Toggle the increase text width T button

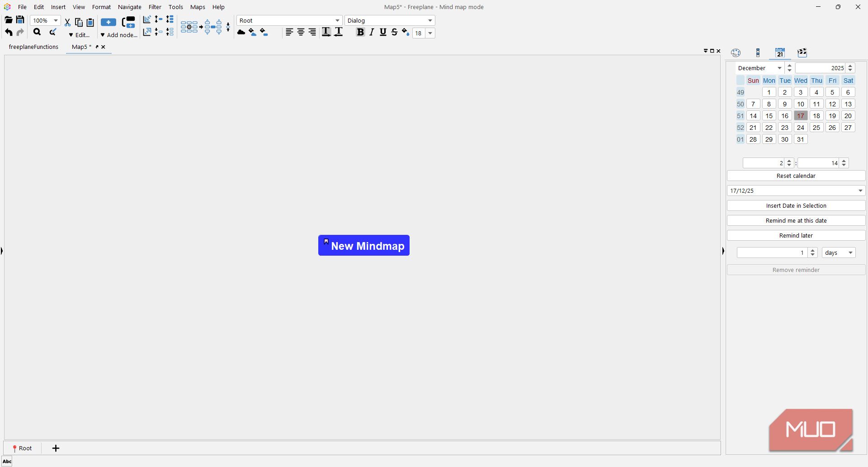(326, 32)
